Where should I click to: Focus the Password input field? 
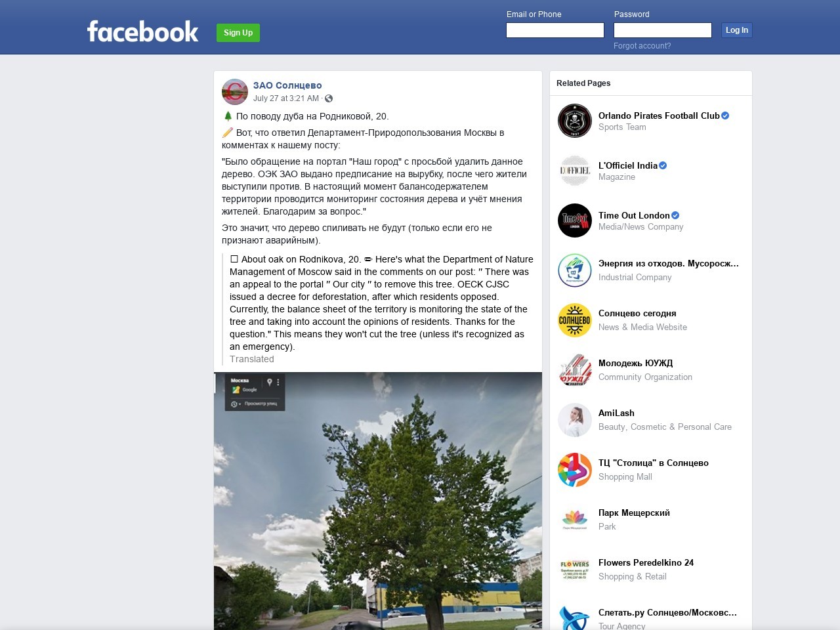click(x=663, y=30)
